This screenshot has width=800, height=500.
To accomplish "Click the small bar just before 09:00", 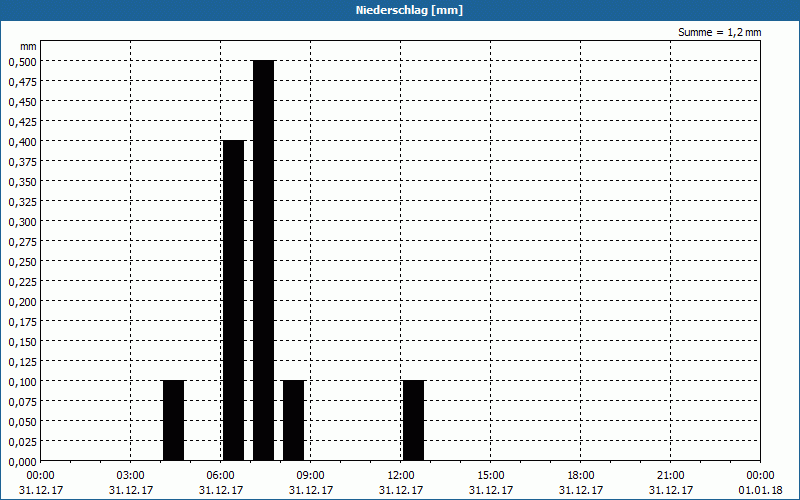I will 293,420.
